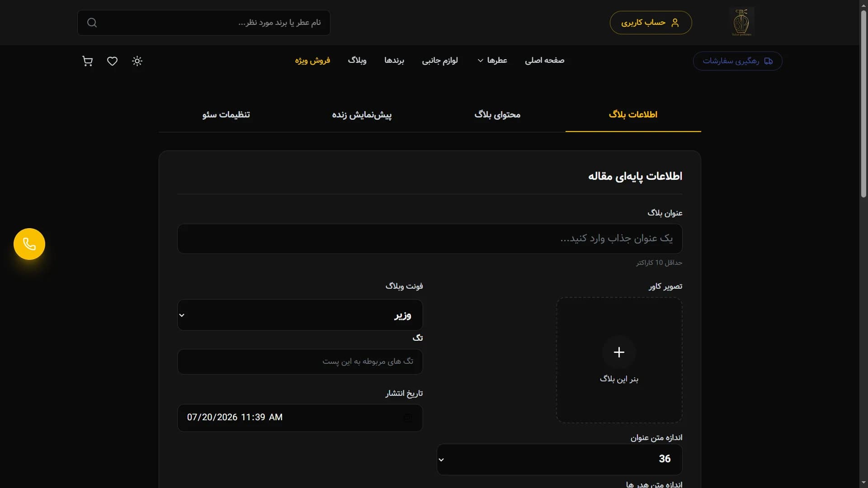Click the حداقل 10 کاراکتر hint text
The height and width of the screenshot is (488, 868).
click(x=659, y=263)
